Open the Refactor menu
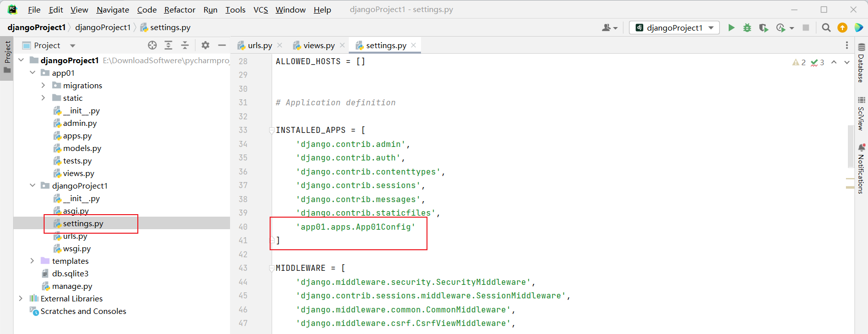Image resolution: width=868 pixels, height=334 pixels. 179,10
